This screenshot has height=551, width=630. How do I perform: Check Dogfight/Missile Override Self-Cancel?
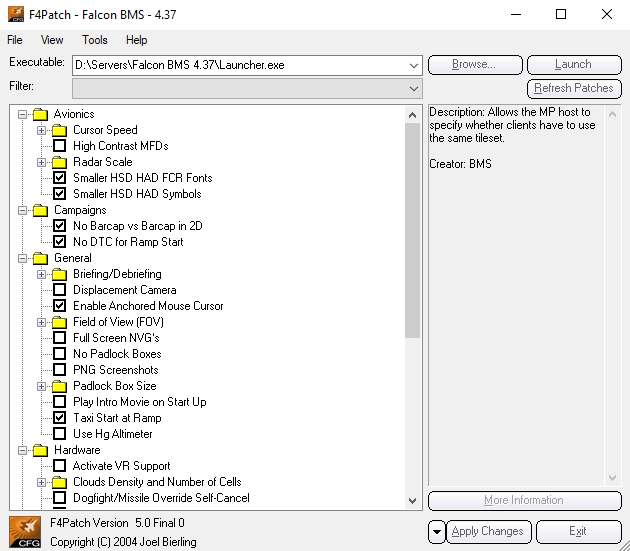click(x=59, y=498)
